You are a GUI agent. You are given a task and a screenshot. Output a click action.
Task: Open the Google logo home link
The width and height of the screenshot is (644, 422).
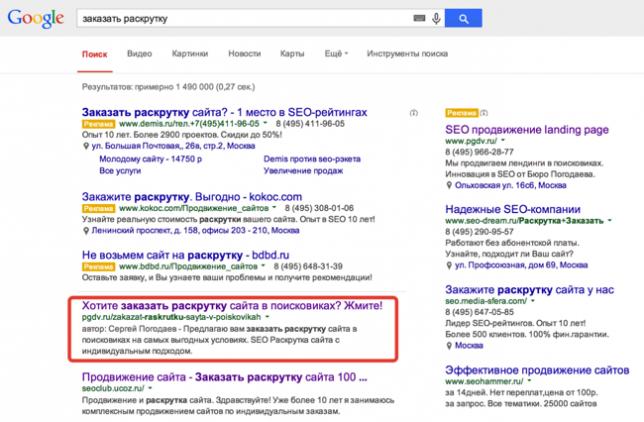36,18
